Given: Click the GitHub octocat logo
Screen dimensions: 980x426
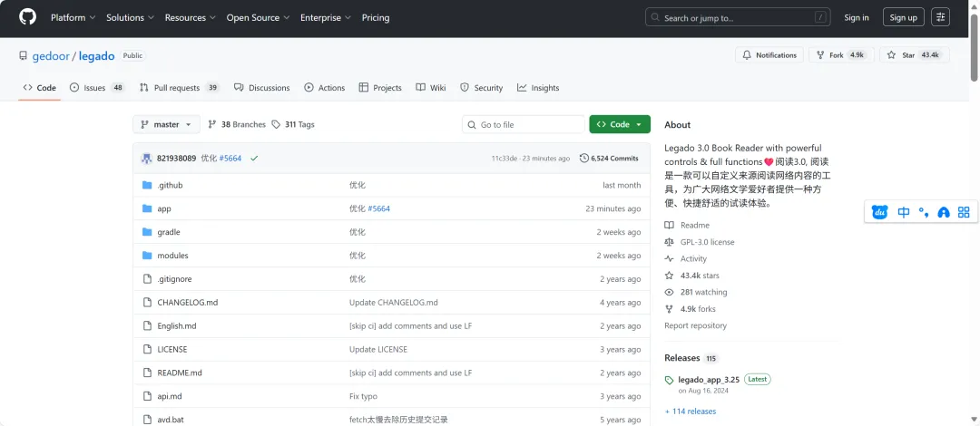Looking at the screenshot, I should pos(27,17).
